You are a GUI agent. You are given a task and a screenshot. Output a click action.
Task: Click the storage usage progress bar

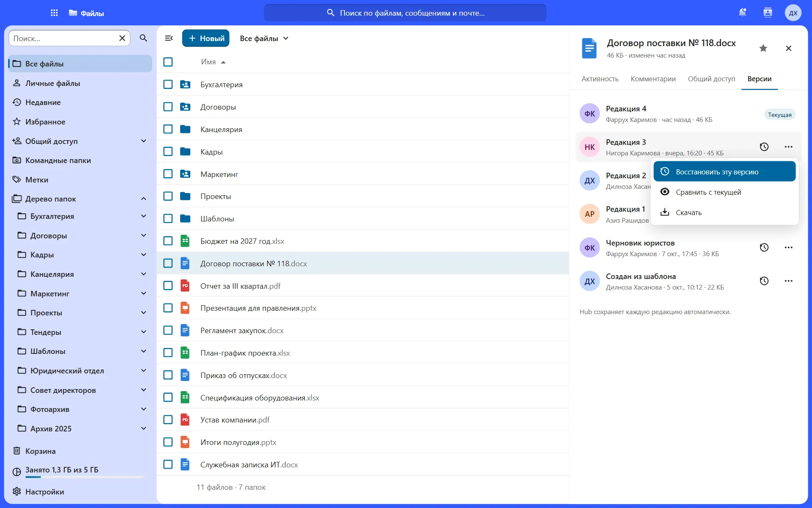pos(84,477)
